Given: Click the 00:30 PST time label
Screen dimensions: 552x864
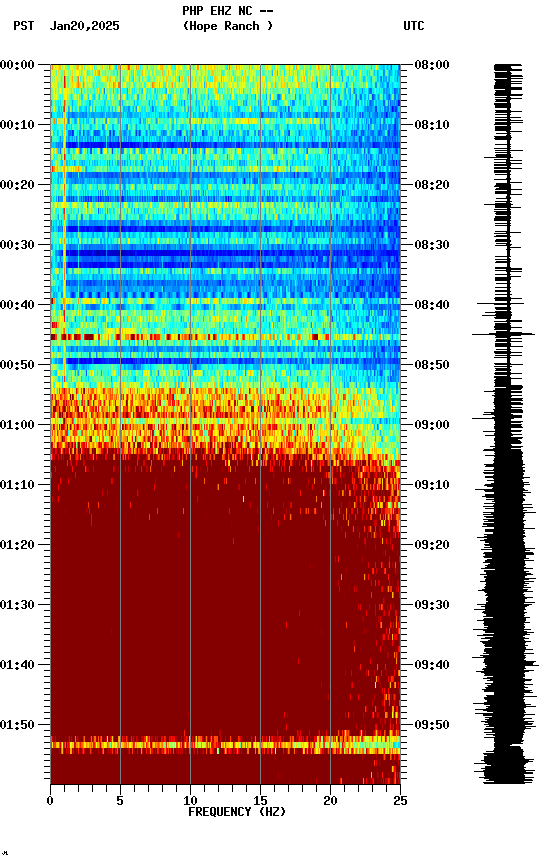Looking at the screenshot, I should [x=17, y=245].
